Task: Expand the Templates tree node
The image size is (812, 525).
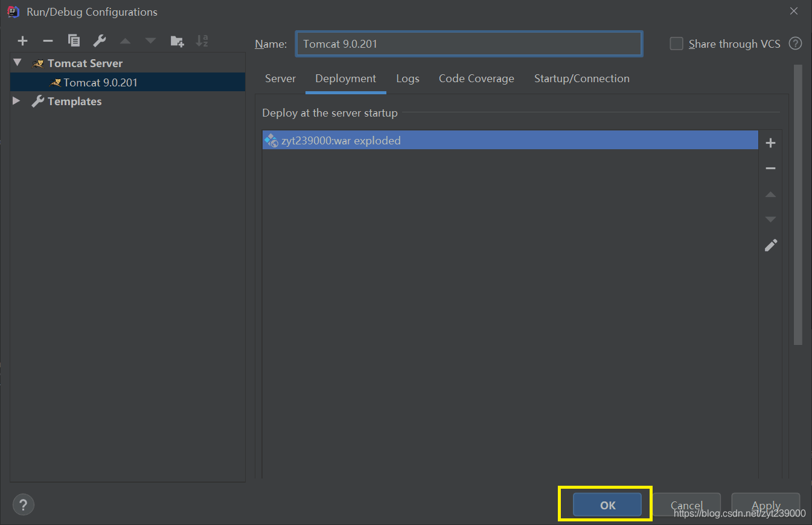Action: [x=17, y=101]
